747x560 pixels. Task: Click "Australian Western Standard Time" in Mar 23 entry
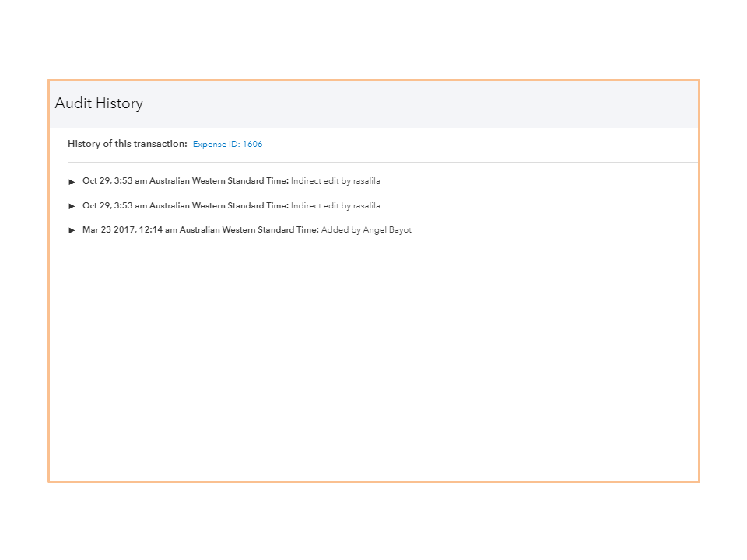pyautogui.click(x=249, y=230)
